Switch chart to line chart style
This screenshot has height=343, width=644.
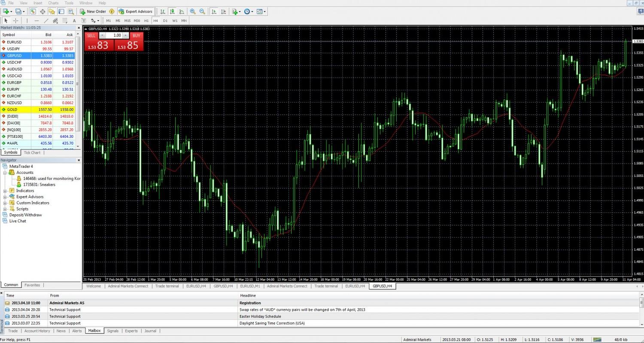tap(182, 12)
